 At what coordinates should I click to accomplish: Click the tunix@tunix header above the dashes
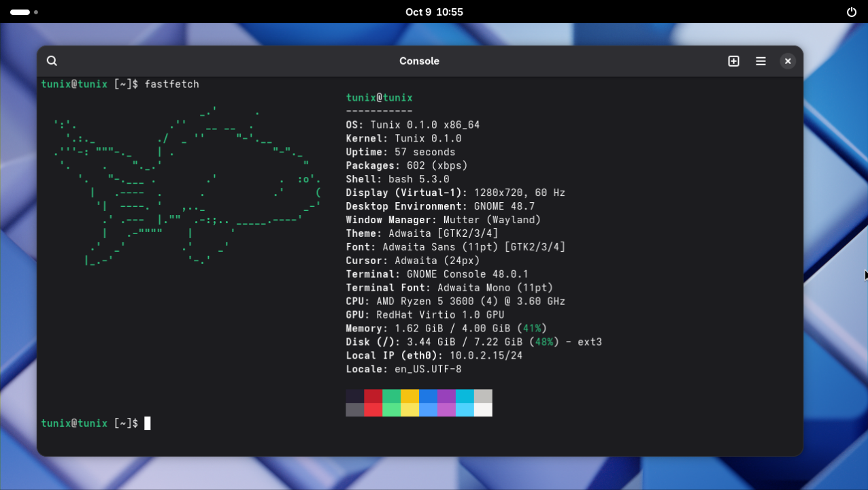[x=380, y=98]
